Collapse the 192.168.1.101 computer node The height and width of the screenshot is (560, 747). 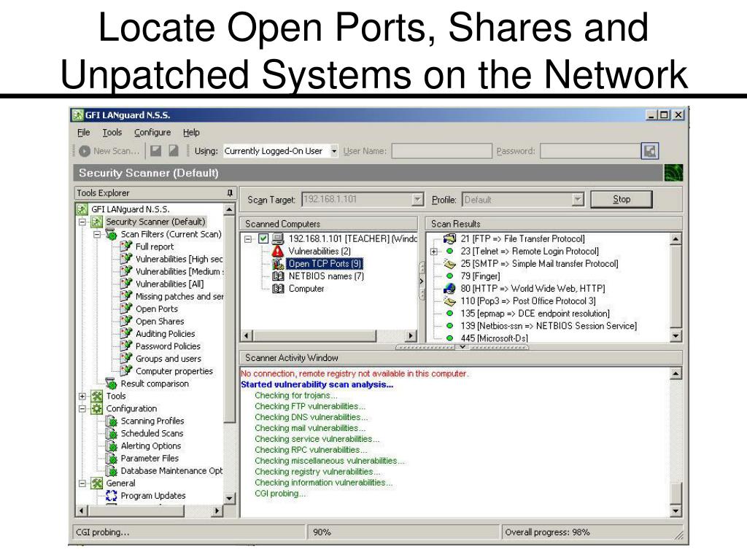[248, 238]
